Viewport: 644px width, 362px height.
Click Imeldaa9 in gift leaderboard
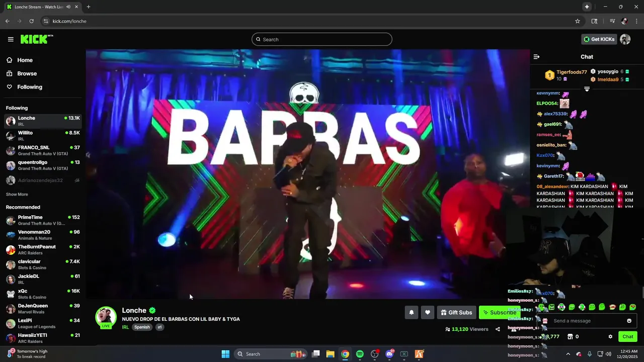[x=608, y=79]
